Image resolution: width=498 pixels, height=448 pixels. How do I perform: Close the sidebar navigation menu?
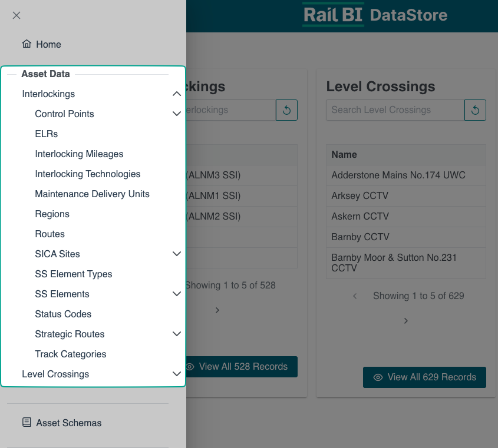(17, 15)
